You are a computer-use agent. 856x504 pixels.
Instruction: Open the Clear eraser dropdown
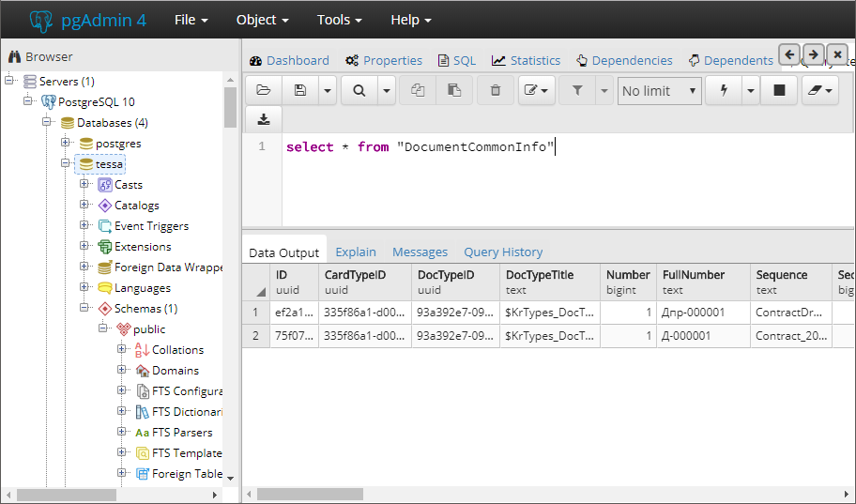(820, 90)
